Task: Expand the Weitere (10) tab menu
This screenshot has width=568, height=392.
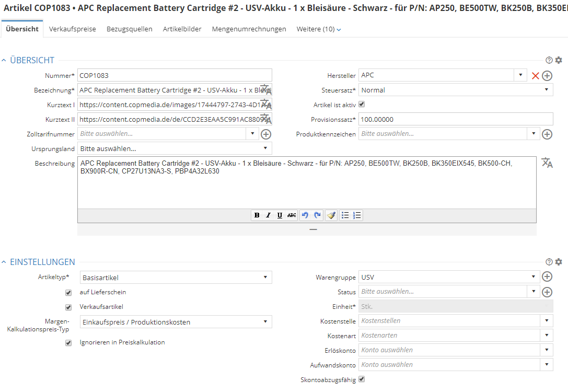Action: 319,29
